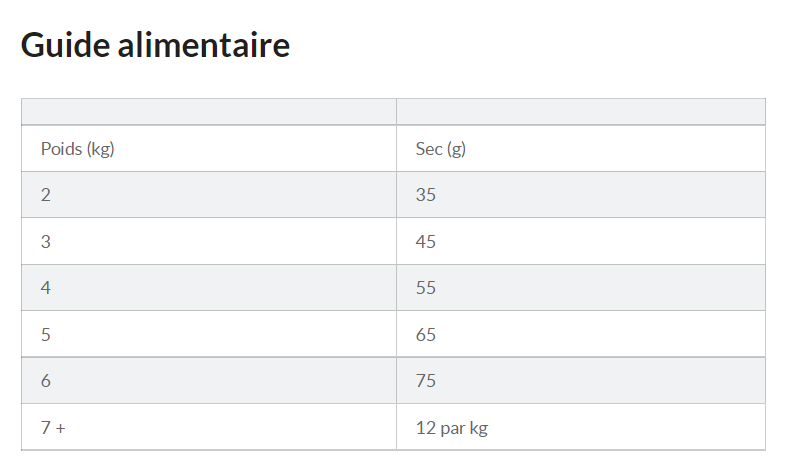The width and height of the screenshot is (785, 460).
Task: Click the weight cell showing 6
Action: (x=46, y=381)
